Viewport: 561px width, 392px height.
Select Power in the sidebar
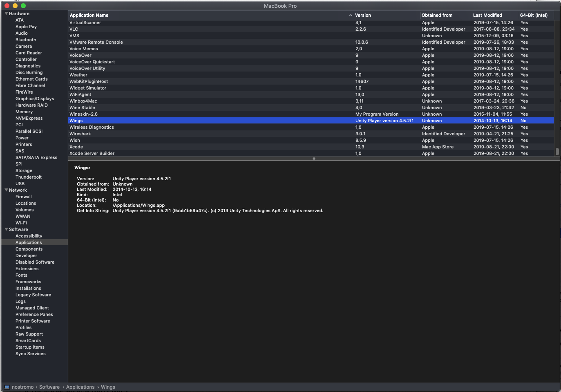point(22,138)
